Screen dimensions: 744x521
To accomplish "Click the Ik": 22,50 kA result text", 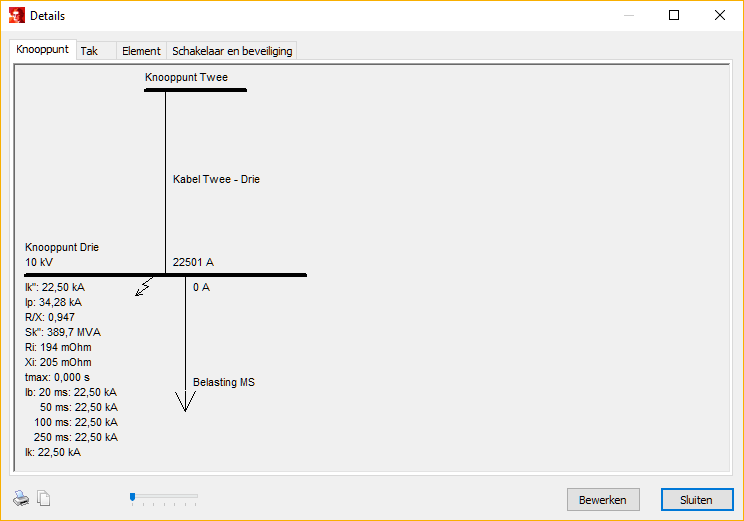I will pos(55,287).
